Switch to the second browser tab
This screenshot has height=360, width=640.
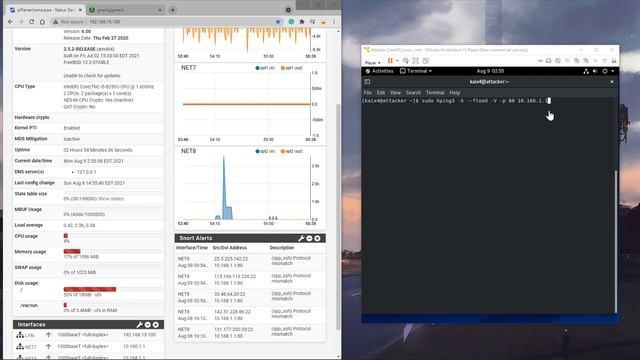pyautogui.click(x=125, y=10)
